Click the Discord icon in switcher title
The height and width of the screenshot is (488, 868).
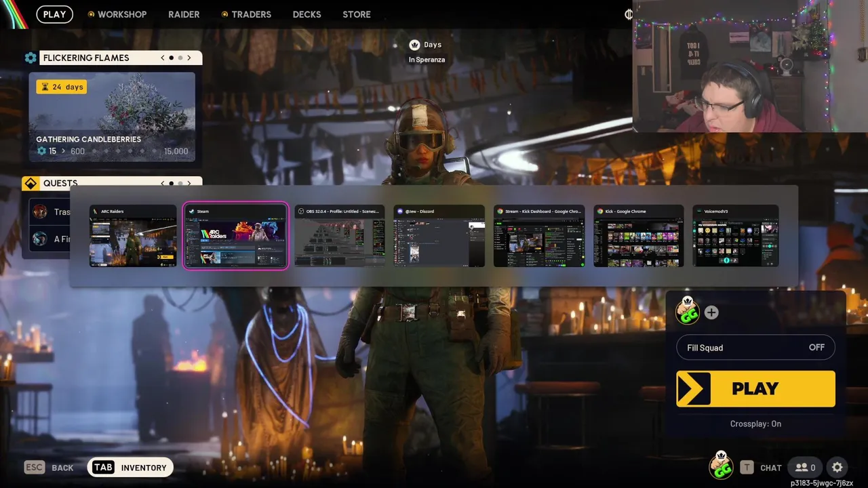[x=400, y=211]
